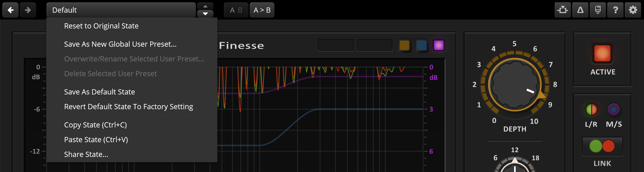Click the blue color swatch
This screenshot has width=644, height=172.
pyautogui.click(x=422, y=46)
